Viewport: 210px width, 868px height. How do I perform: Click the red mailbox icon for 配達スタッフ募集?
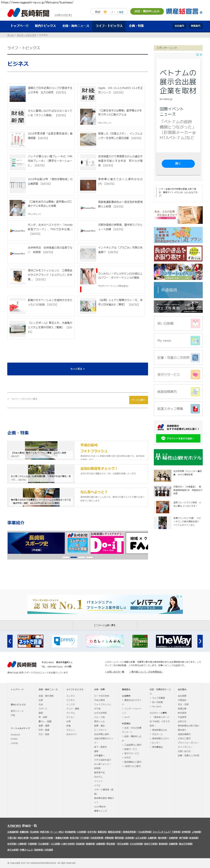[x=195, y=409]
